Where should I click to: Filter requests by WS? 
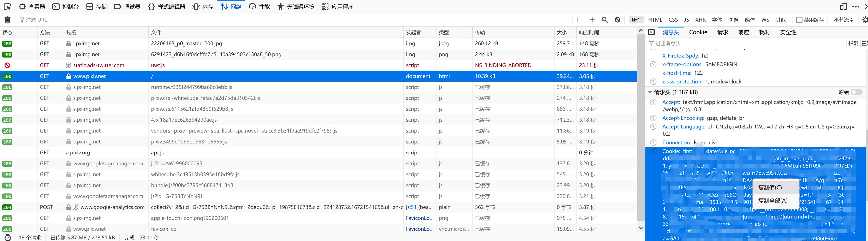(x=765, y=20)
